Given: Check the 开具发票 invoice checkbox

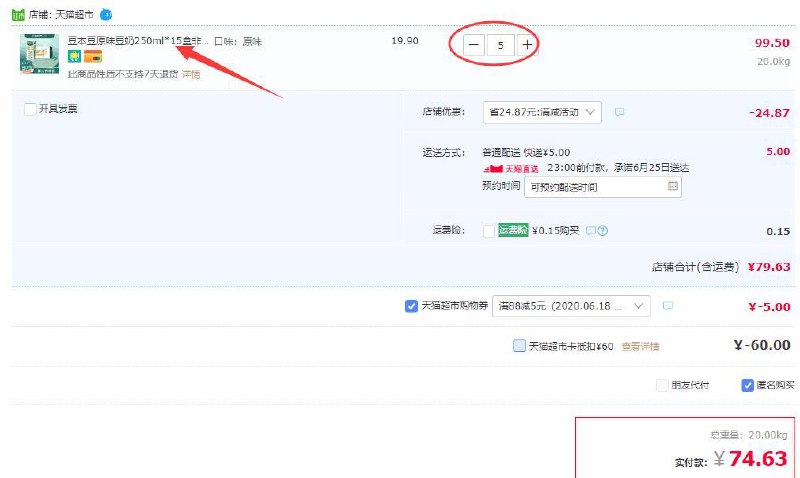Looking at the screenshot, I should (30, 109).
